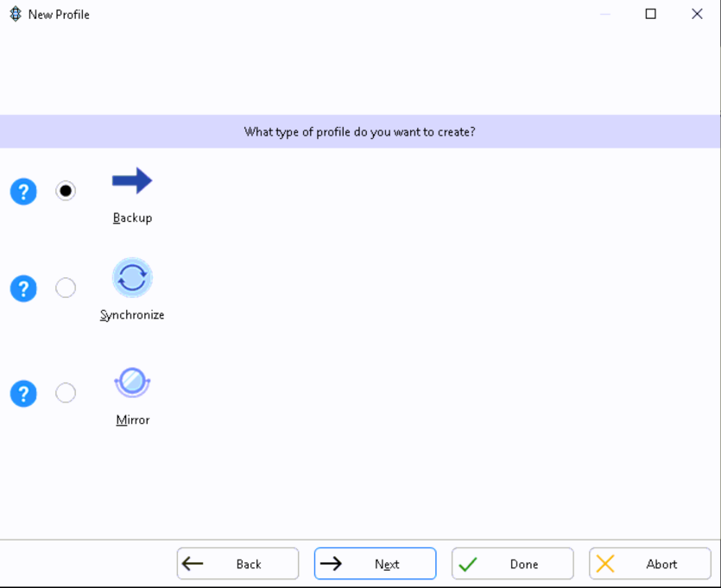The image size is (721, 588).
Task: Go back with the Back button
Action: tap(237, 564)
